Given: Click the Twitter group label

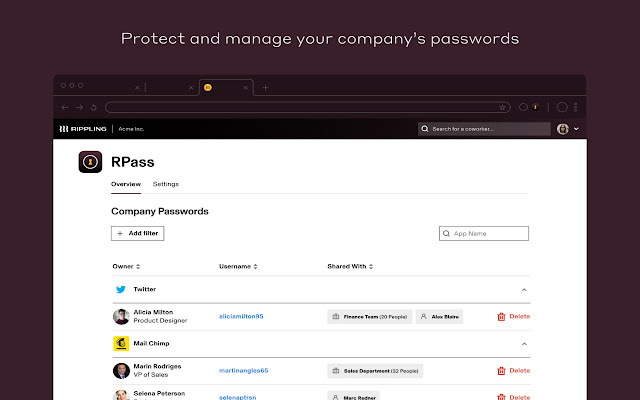Looking at the screenshot, I should coord(144,289).
